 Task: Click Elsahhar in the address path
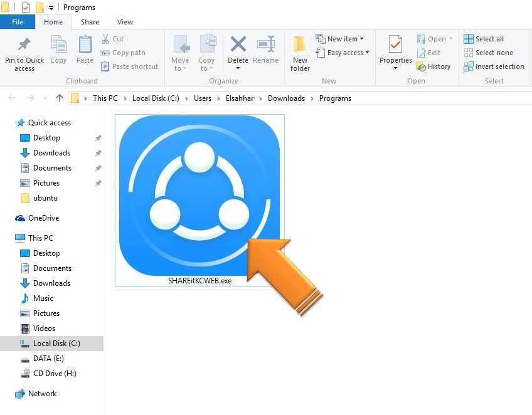pyautogui.click(x=240, y=98)
